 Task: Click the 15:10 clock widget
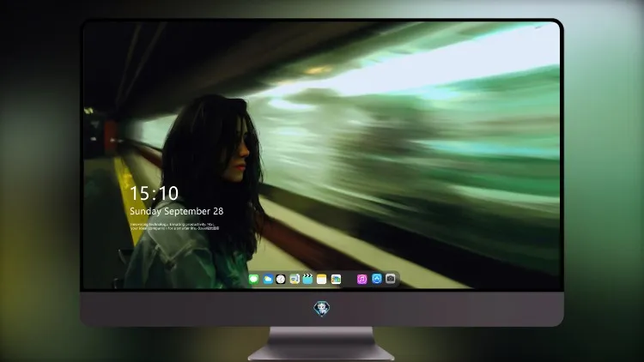pos(154,193)
